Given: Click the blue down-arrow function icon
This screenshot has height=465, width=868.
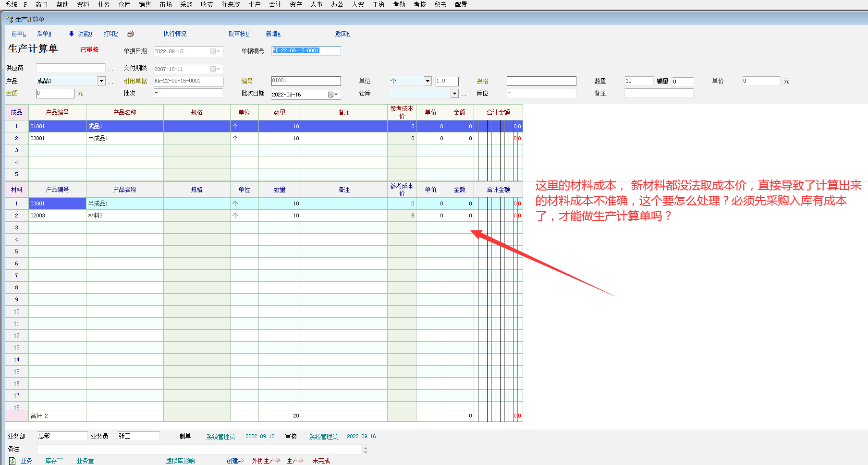Looking at the screenshot, I should tap(72, 34).
